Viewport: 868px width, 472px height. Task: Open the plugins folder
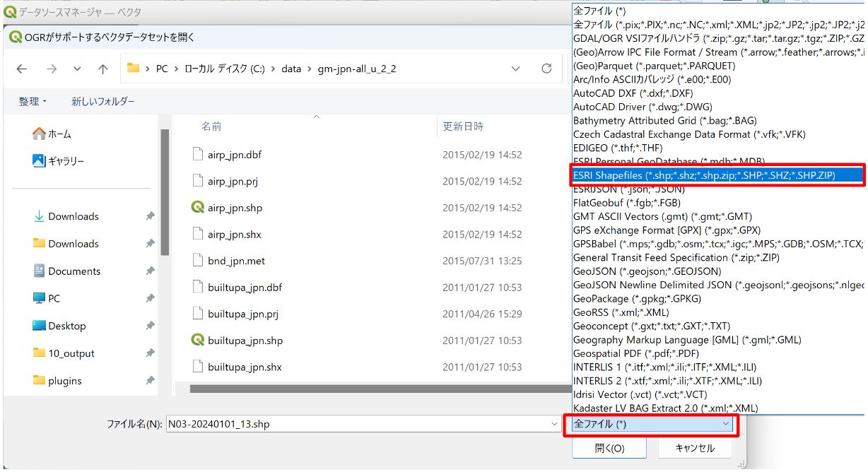click(57, 381)
